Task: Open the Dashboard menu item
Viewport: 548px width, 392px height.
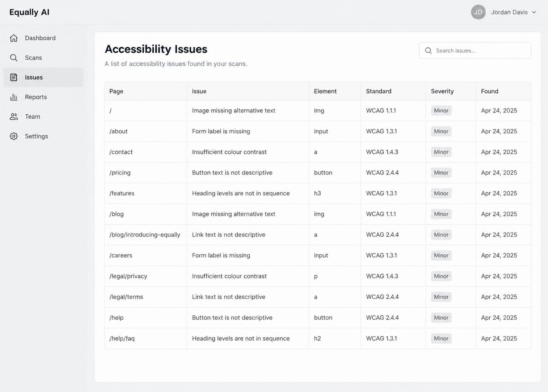Action: [44, 38]
